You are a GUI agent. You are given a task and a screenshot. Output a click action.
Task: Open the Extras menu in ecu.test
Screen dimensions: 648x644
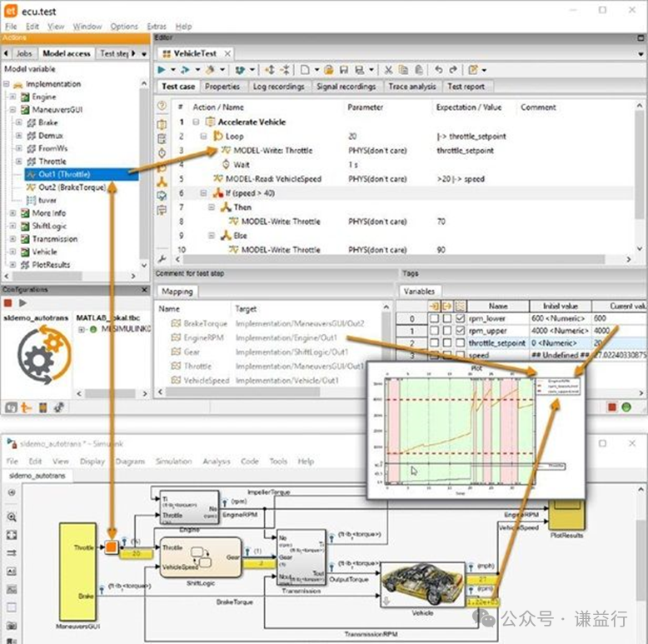pyautogui.click(x=157, y=27)
